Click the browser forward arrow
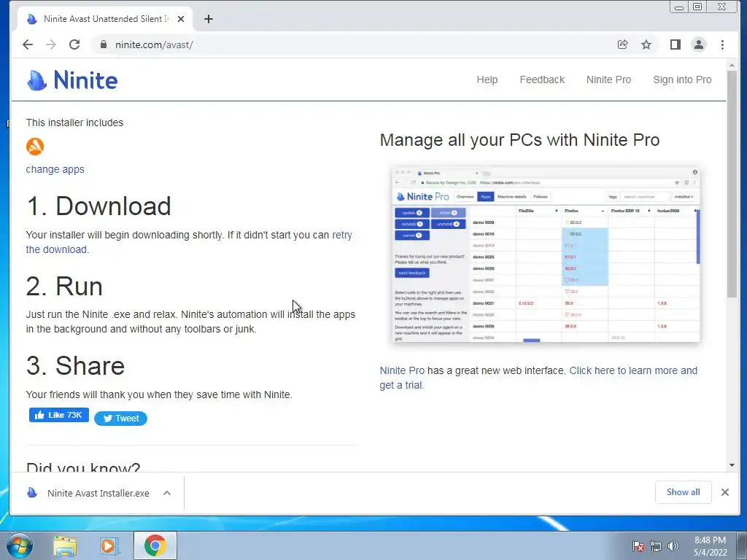 [51, 44]
